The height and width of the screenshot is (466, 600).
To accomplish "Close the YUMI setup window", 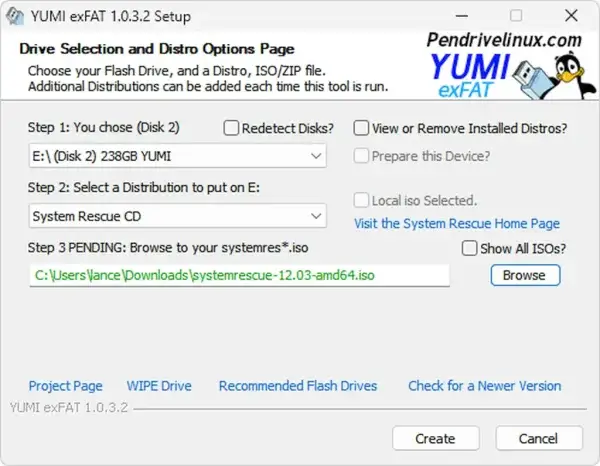I will coord(568,17).
